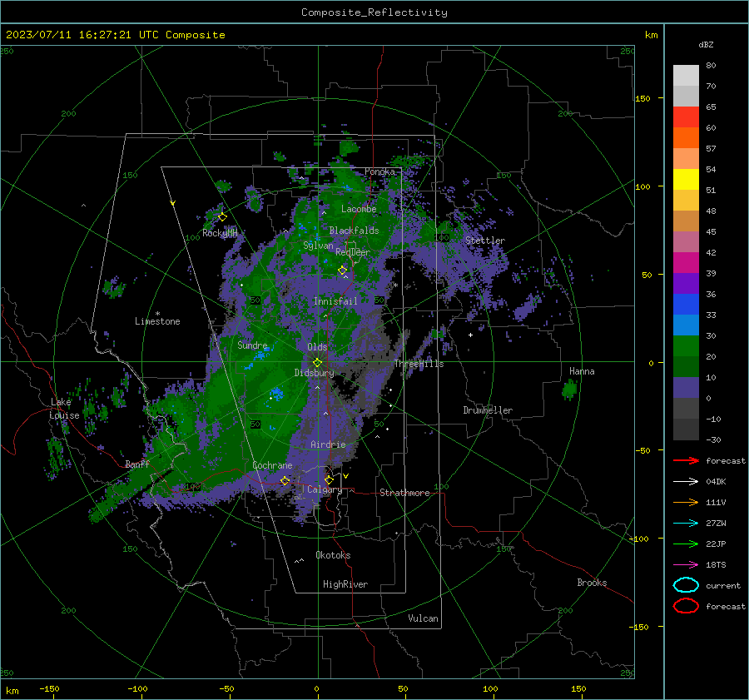Image resolution: width=749 pixels, height=700 pixels.
Task: Choose the green 22JP arrow legend icon
Action: [686, 544]
